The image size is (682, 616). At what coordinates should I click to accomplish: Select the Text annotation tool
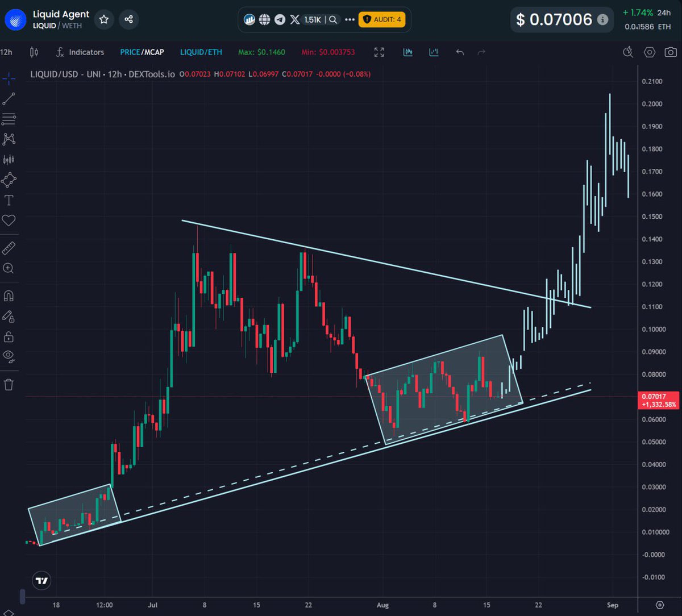coord(9,200)
